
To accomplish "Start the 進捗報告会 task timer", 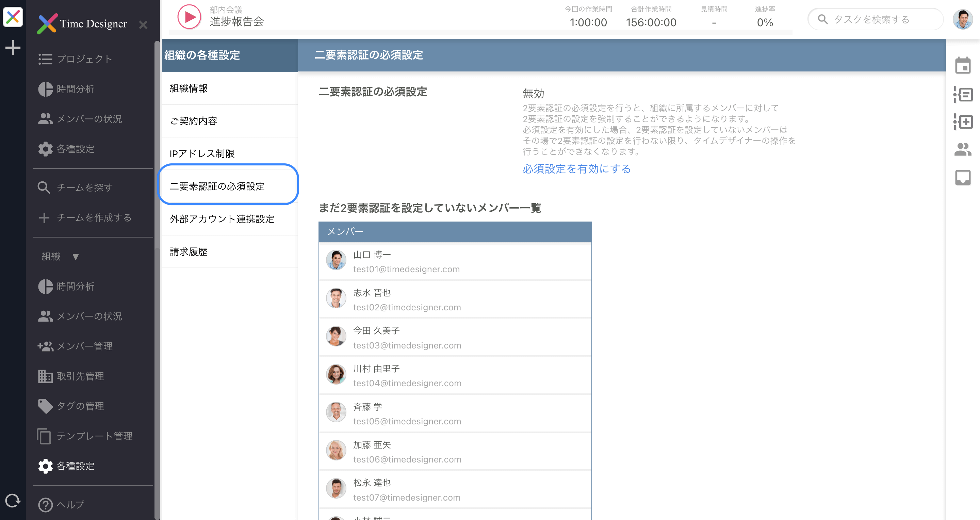I will [x=189, y=16].
